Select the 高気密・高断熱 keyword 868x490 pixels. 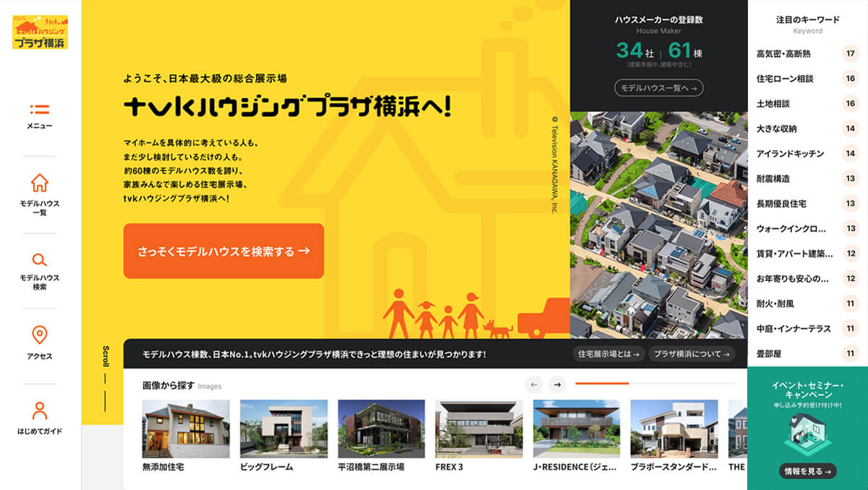783,53
